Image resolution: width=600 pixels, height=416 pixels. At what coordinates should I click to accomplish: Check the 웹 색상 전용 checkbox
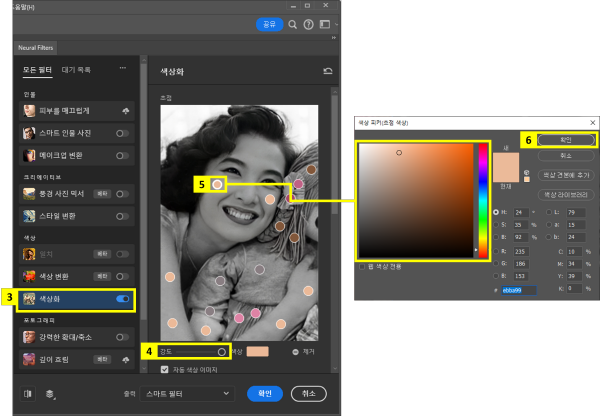362,267
